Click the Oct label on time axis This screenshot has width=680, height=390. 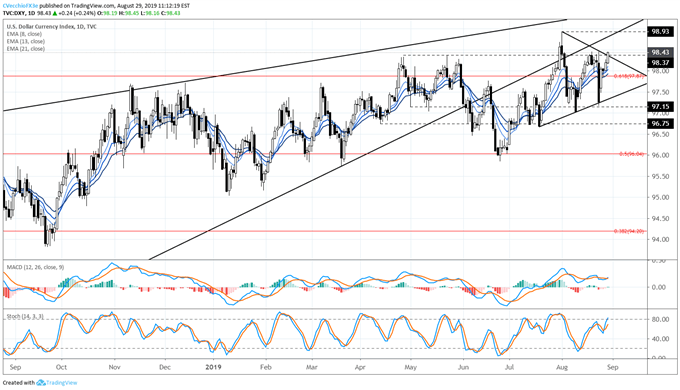point(62,367)
